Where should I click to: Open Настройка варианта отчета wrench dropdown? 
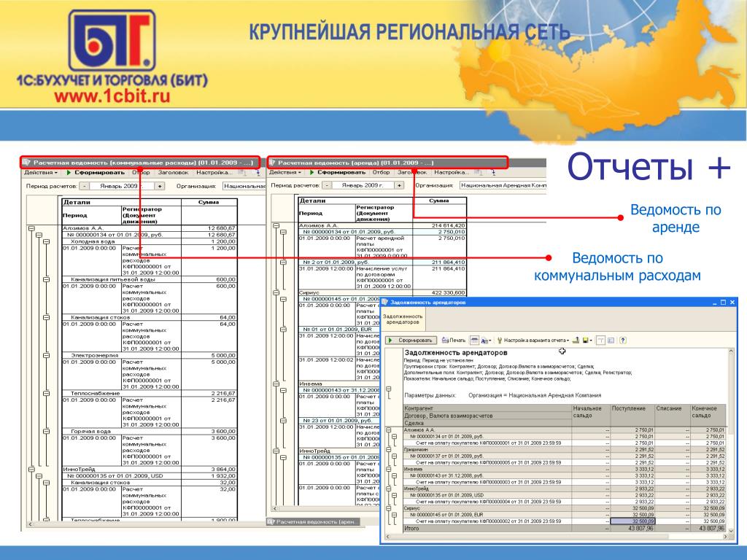[x=533, y=341]
